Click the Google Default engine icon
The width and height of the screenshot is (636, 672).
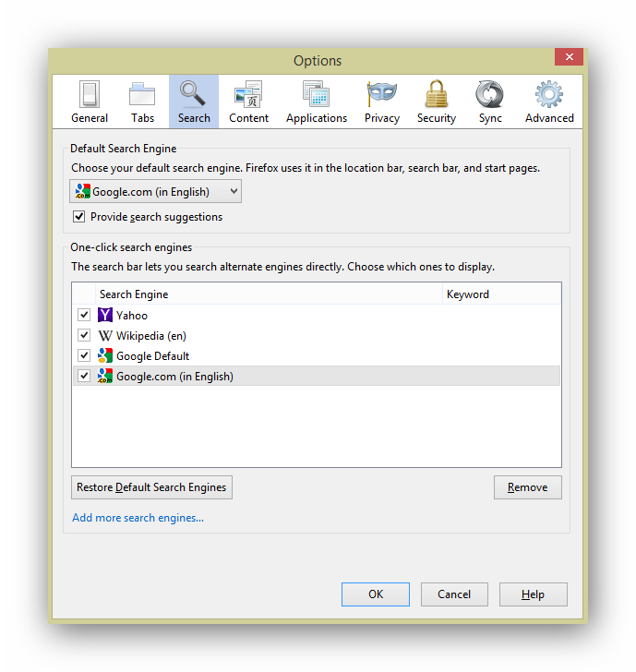pos(105,355)
